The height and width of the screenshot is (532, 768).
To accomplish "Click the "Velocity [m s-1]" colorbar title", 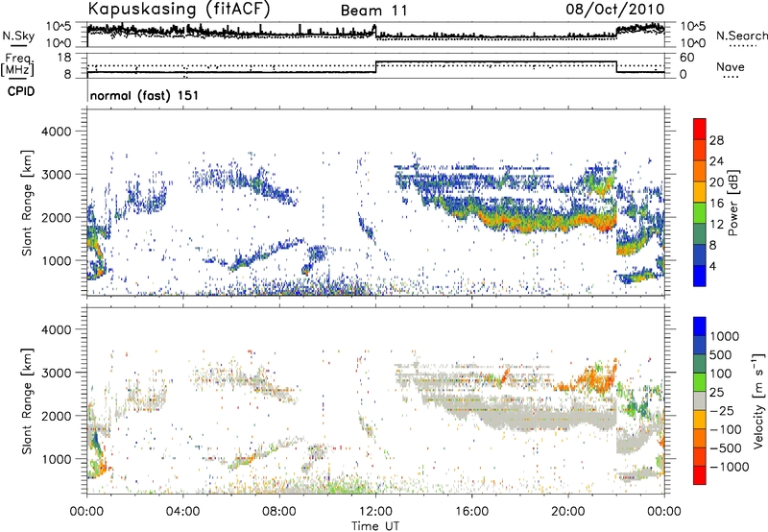I will tap(758, 400).
